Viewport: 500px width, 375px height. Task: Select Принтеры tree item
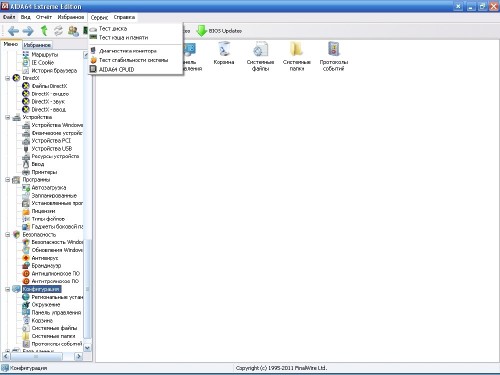[44, 172]
